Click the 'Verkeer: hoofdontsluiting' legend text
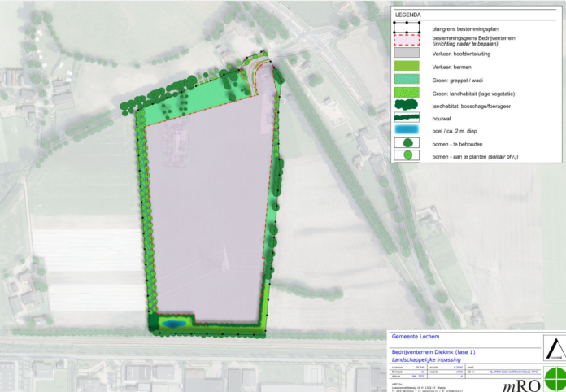 tap(461, 54)
